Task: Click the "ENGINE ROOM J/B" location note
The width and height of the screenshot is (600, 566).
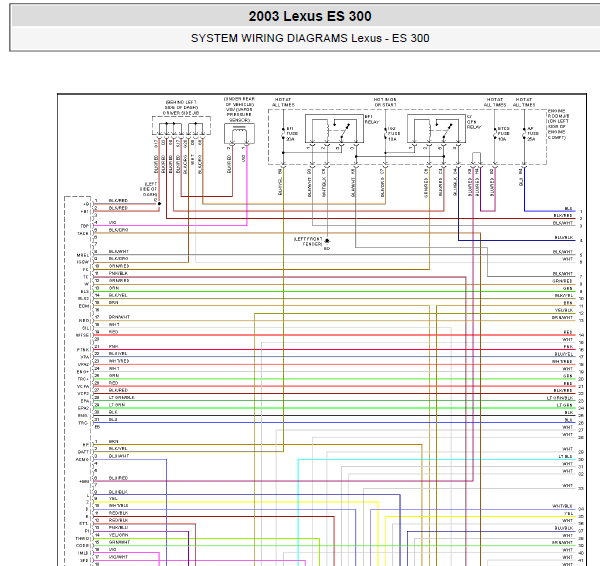Action: 559,124
